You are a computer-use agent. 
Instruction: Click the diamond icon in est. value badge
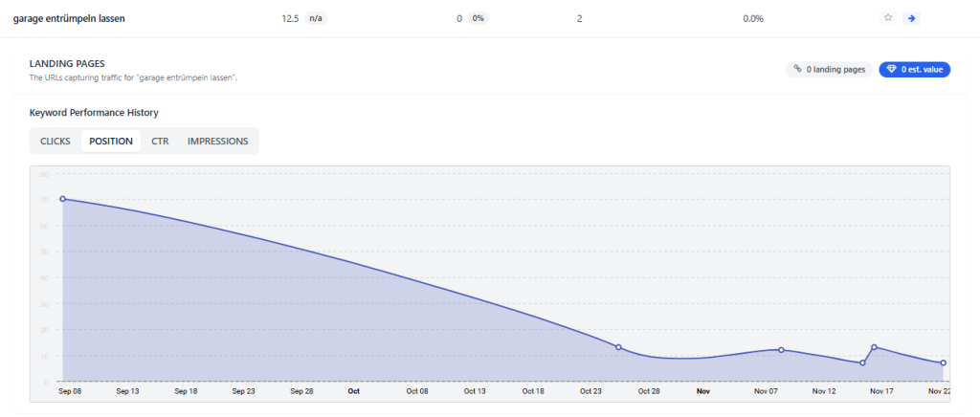[x=891, y=69]
